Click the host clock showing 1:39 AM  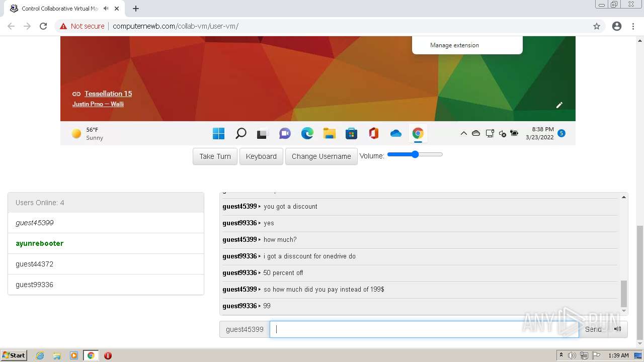pyautogui.click(x=618, y=355)
